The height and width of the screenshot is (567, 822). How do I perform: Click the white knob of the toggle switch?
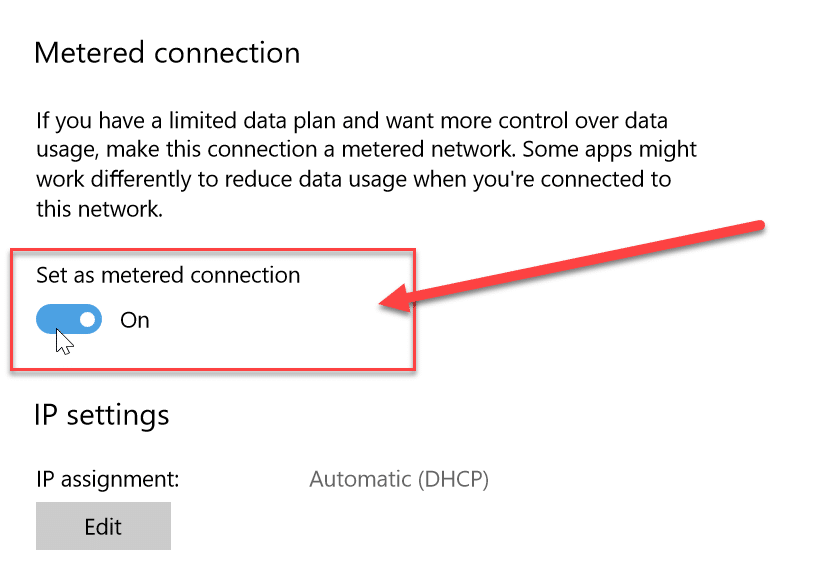(88, 320)
